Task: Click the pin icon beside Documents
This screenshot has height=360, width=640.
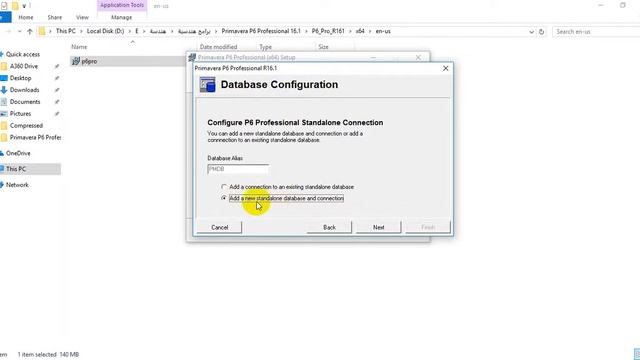Action: coord(57,102)
